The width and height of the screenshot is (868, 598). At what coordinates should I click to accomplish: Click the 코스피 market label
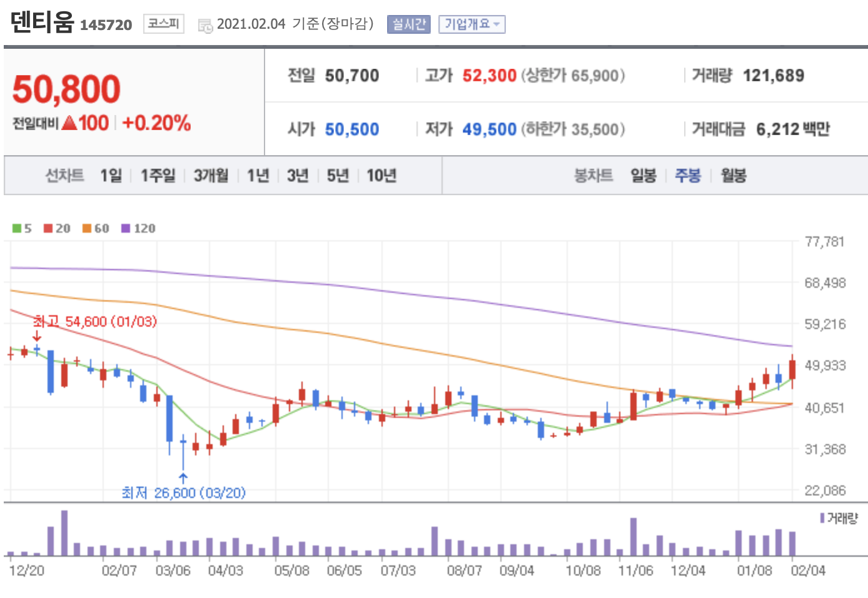[163, 24]
